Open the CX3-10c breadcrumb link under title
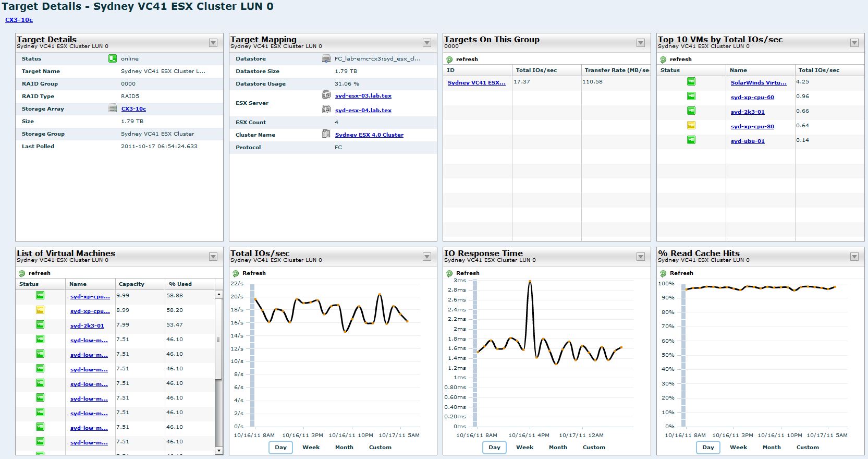Viewport: 868px width, 459px height. [19, 20]
